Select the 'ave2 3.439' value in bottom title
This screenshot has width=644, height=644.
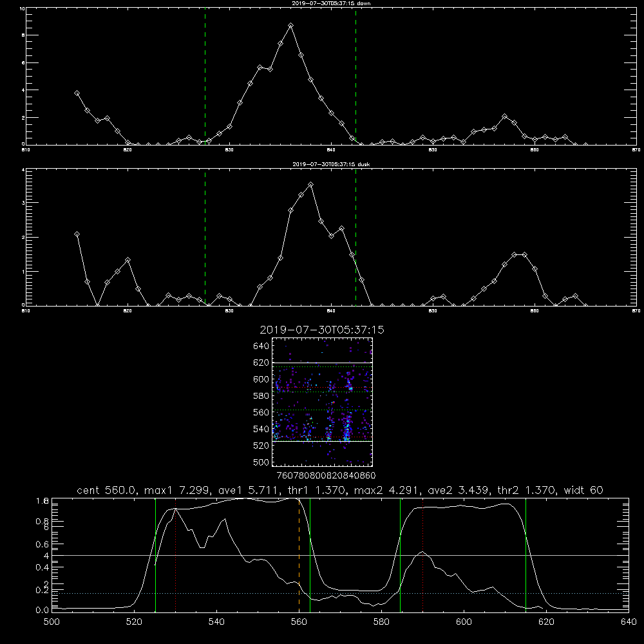coord(459,490)
